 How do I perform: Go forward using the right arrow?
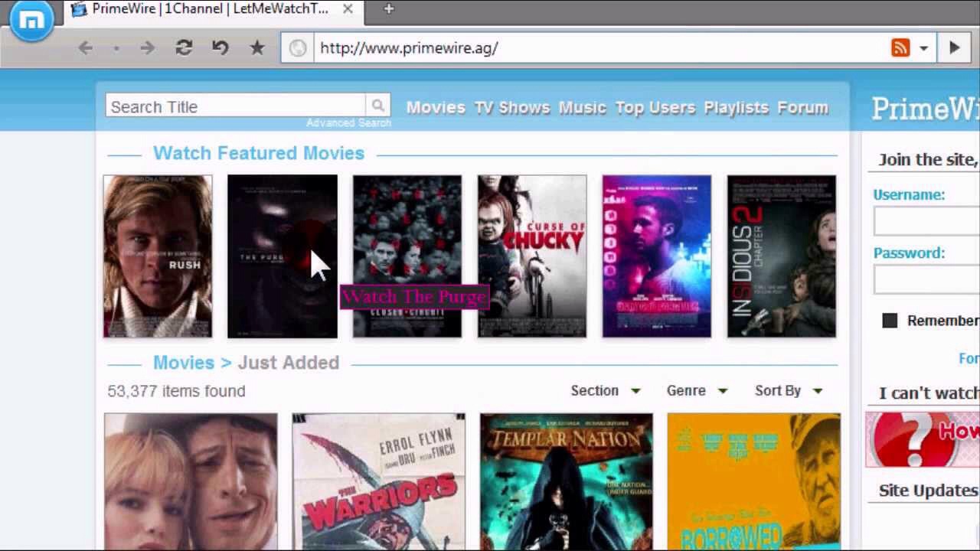coord(147,48)
